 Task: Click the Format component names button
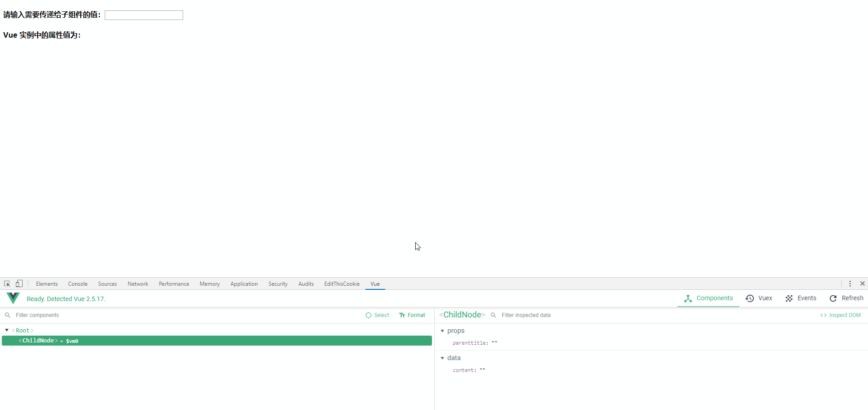(412, 315)
